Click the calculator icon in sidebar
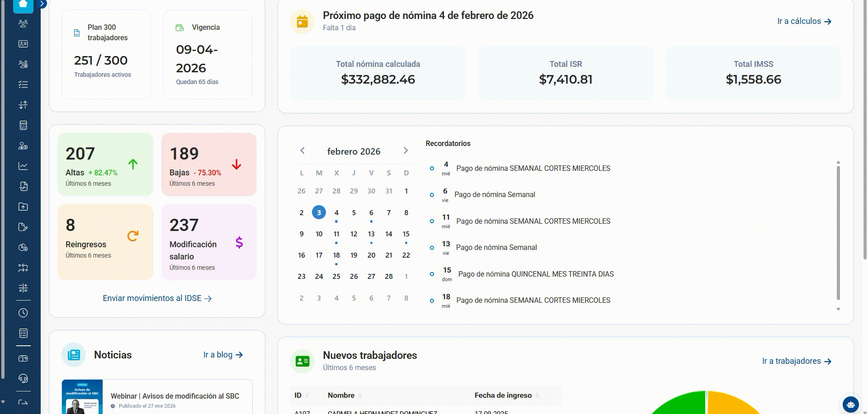The image size is (868, 414). [x=23, y=125]
